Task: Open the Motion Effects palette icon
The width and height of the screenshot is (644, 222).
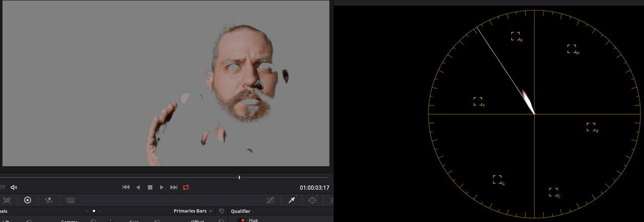Action: pos(70,200)
